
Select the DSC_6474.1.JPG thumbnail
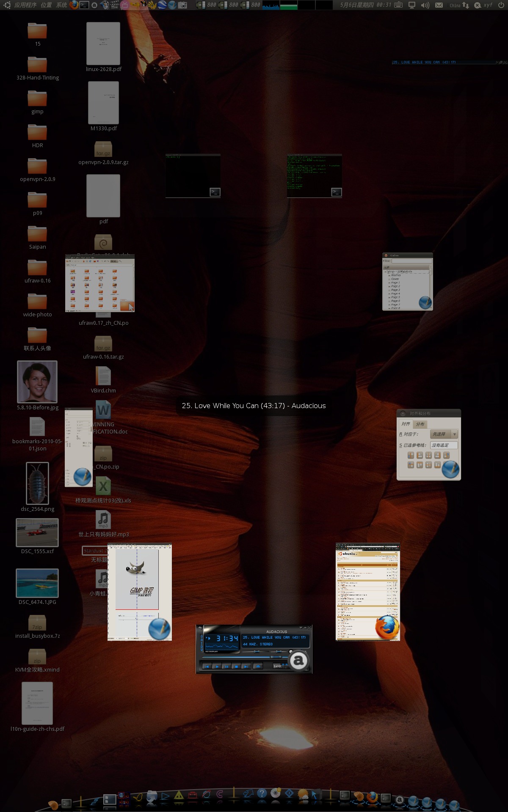(x=37, y=583)
